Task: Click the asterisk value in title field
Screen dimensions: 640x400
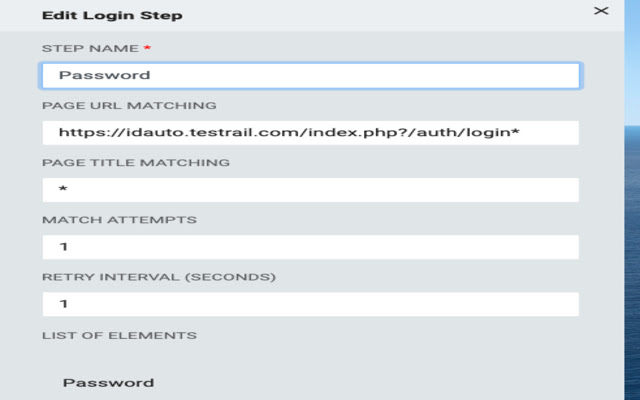Action: tap(63, 190)
